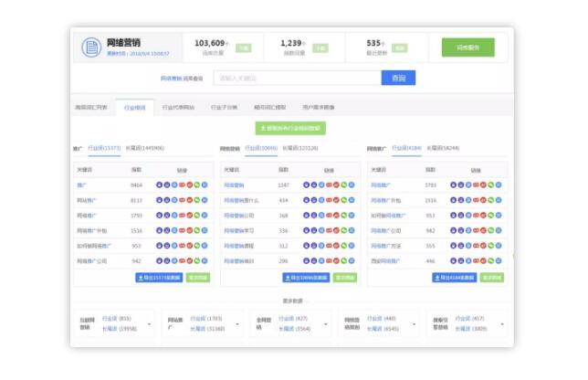This screenshot has width=588, height=380.
Task: Open the 用户需求 tab on the right
Action: point(319,107)
